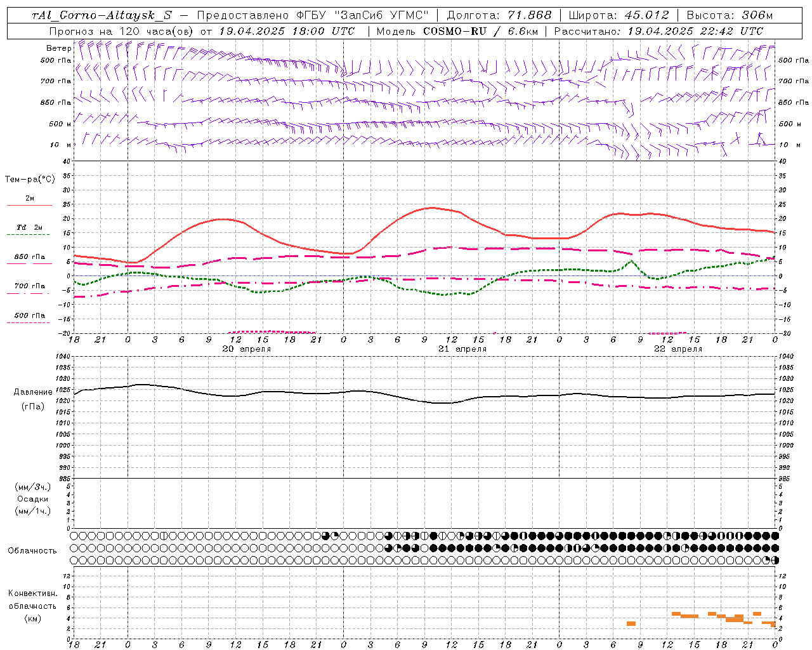812x650 pixels.
Task: Click the 21 апреля date label
Action: (462, 349)
